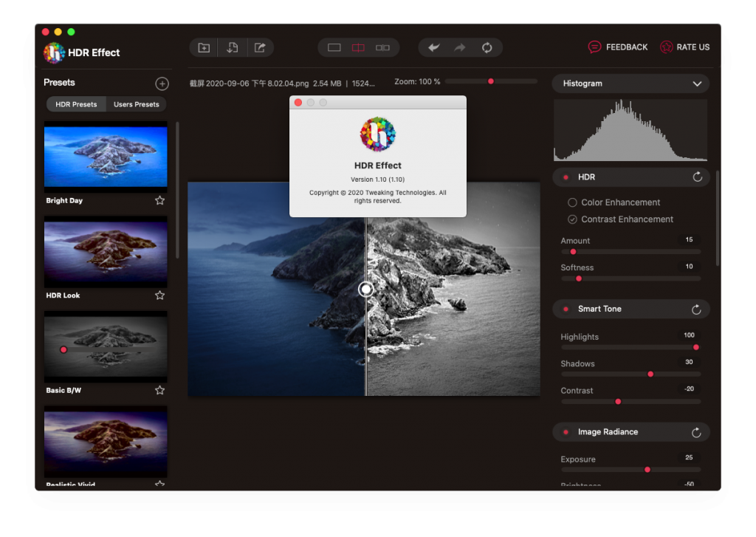756x537 pixels.
Task: Click the HDR Effect app logo in the sidebar
Action: 54,52
